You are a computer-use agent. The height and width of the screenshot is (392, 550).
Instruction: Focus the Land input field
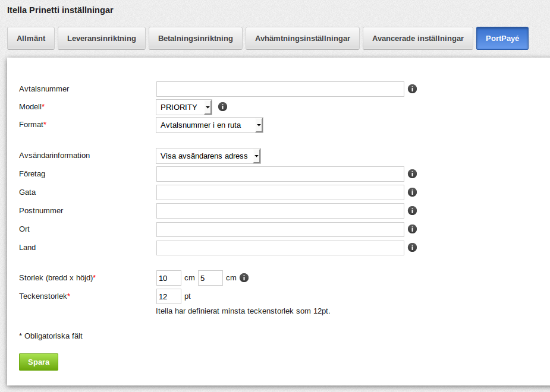[x=280, y=248]
